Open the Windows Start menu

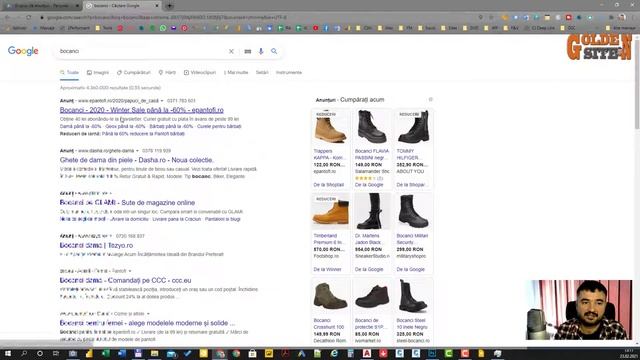7,353
